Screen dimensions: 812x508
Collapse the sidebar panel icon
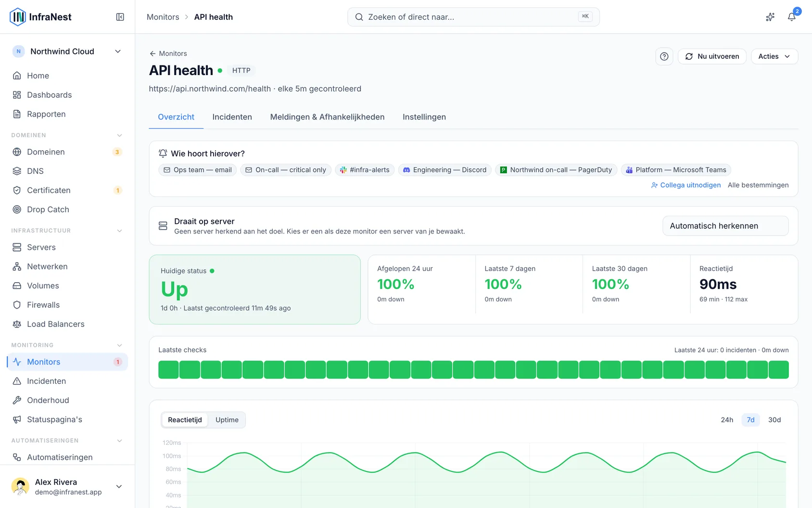120,17
